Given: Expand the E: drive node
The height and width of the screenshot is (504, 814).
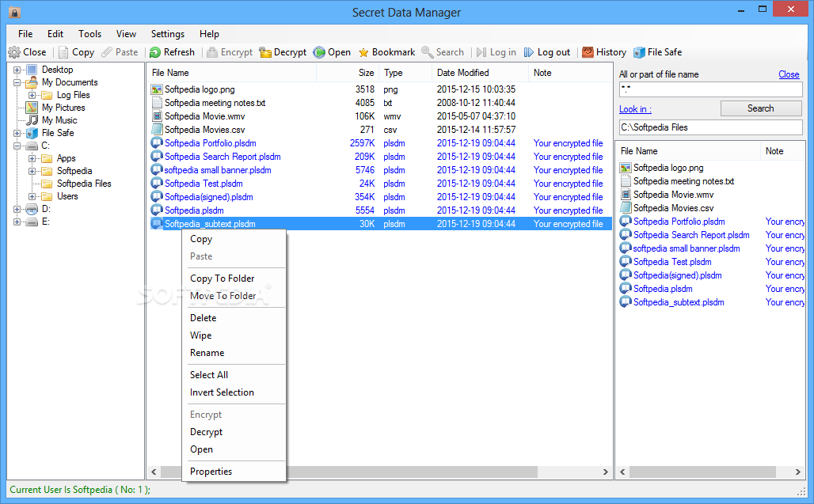Looking at the screenshot, I should click(17, 222).
